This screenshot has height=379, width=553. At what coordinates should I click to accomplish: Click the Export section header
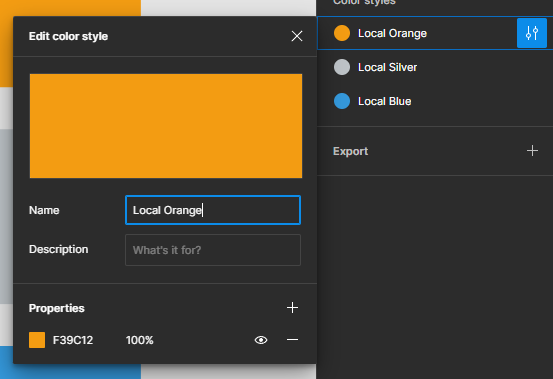351,151
